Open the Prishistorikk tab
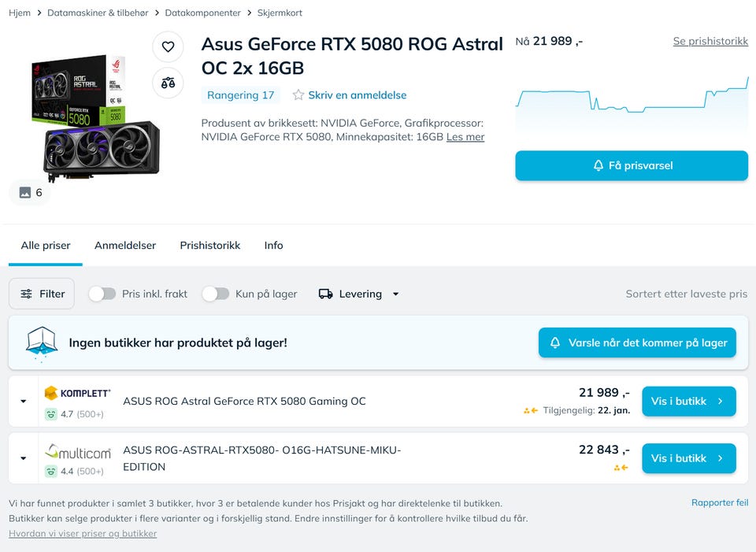The width and height of the screenshot is (756, 552). pos(209,245)
